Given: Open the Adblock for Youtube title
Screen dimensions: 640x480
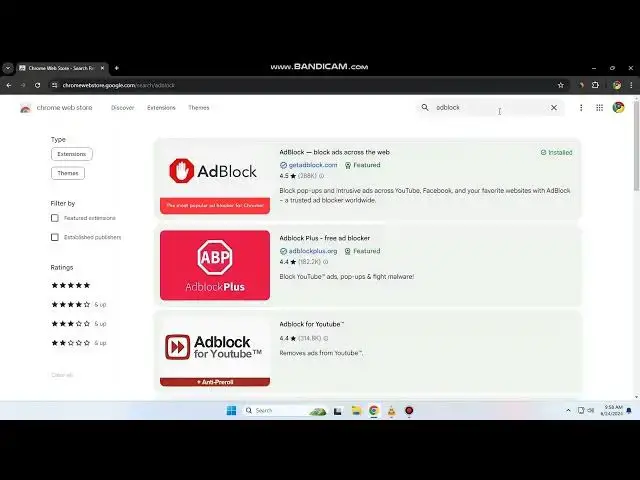Looking at the screenshot, I should [312, 324].
